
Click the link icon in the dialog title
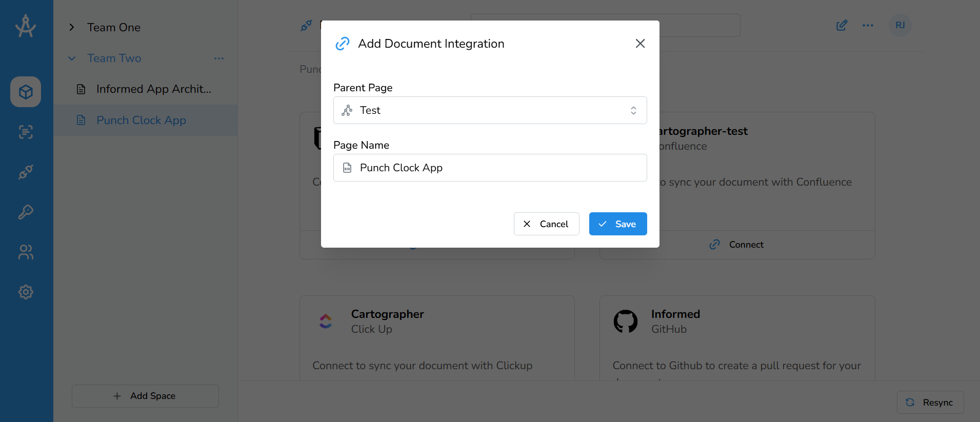(343, 44)
